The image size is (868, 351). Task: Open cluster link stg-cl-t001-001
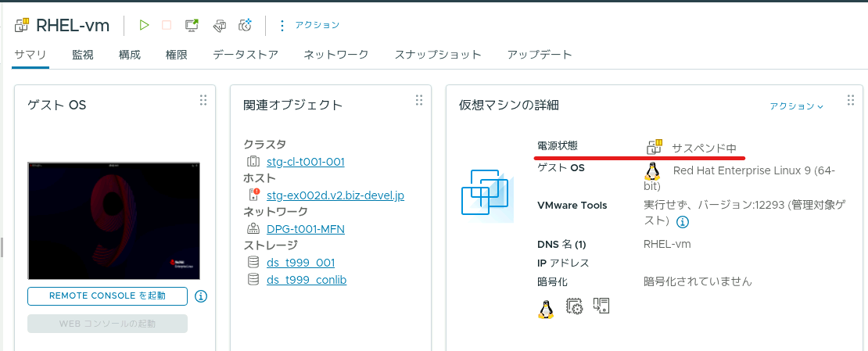click(306, 163)
